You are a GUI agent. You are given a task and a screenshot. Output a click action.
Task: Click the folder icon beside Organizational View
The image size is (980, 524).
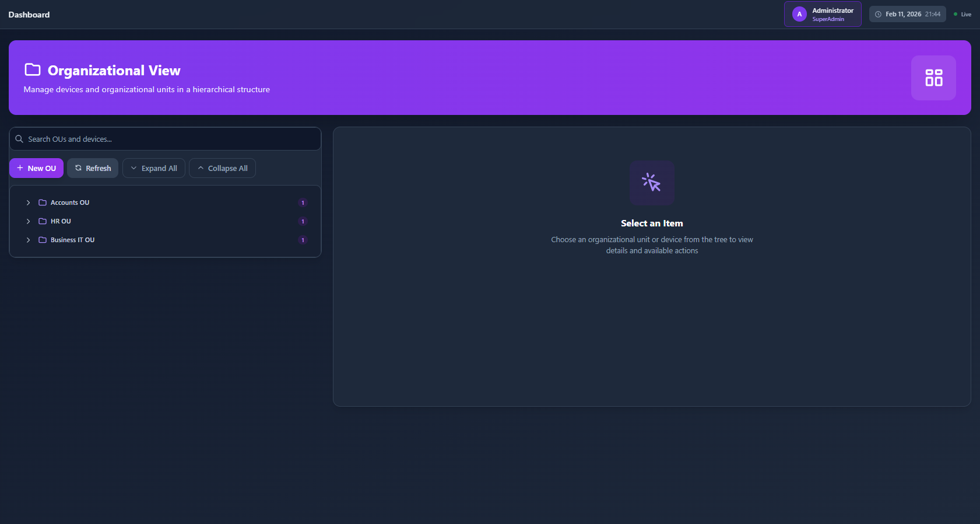point(33,70)
